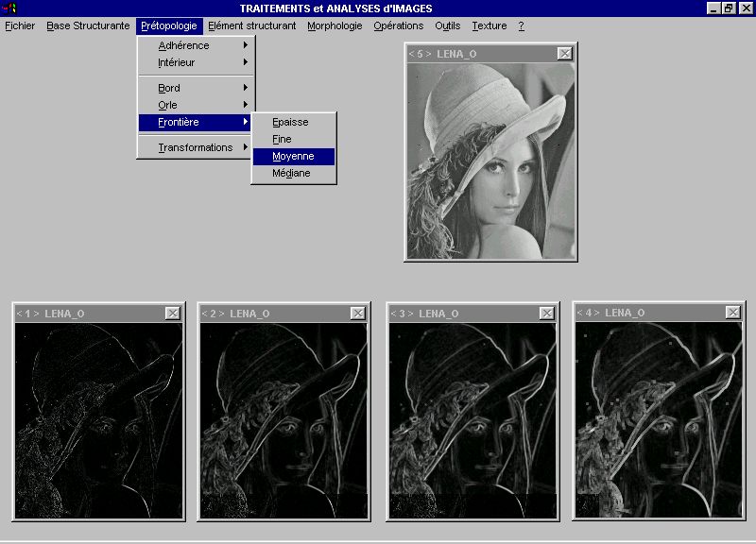Expand the Transformations submenu
This screenshot has width=756, height=544.
pyautogui.click(x=196, y=147)
